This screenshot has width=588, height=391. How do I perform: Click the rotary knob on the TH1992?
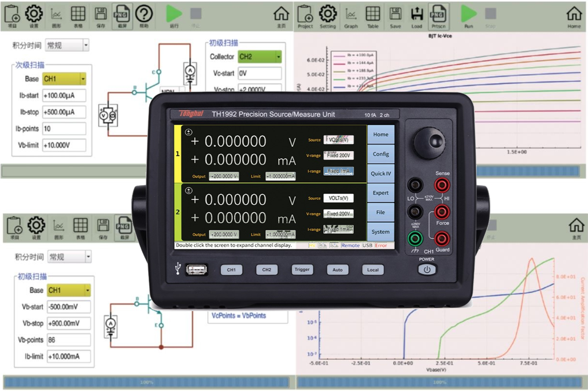(430, 143)
